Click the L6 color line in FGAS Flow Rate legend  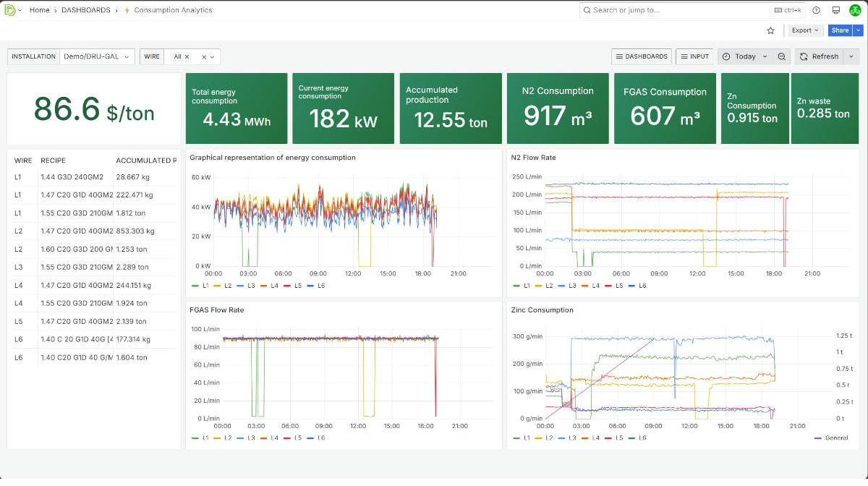click(x=310, y=438)
